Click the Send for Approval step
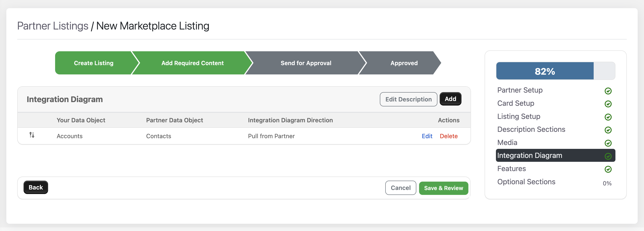Image resolution: width=644 pixels, height=231 pixels. [306, 63]
